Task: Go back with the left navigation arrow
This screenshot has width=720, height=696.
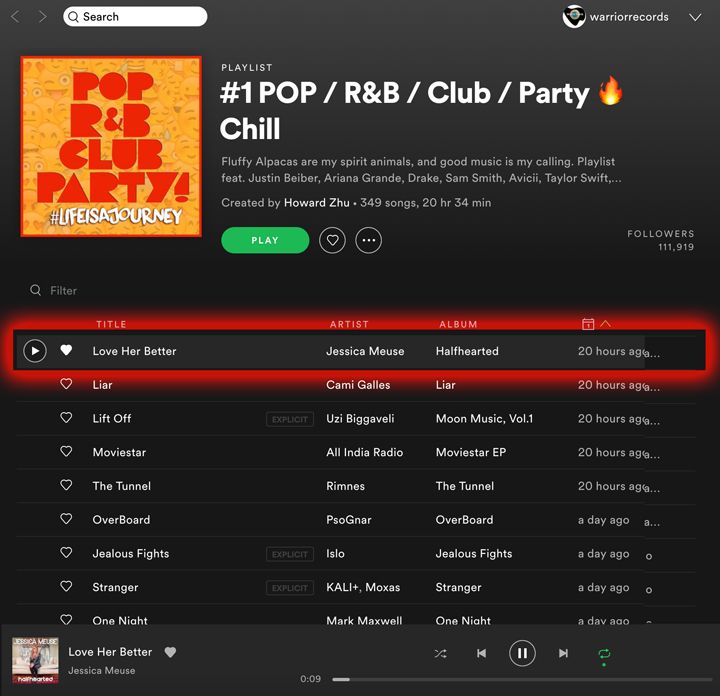Action: [x=16, y=17]
